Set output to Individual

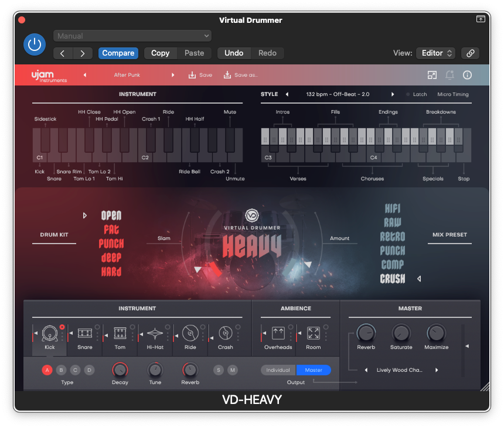(x=278, y=370)
